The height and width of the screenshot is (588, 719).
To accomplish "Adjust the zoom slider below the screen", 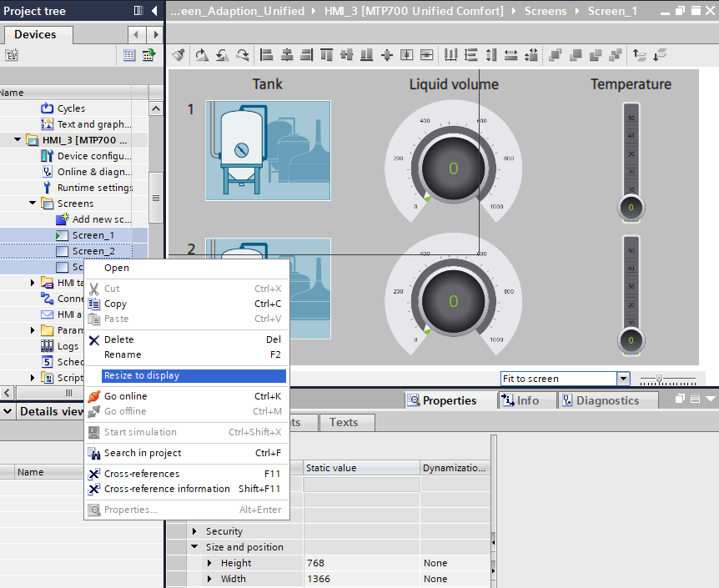I will point(659,379).
